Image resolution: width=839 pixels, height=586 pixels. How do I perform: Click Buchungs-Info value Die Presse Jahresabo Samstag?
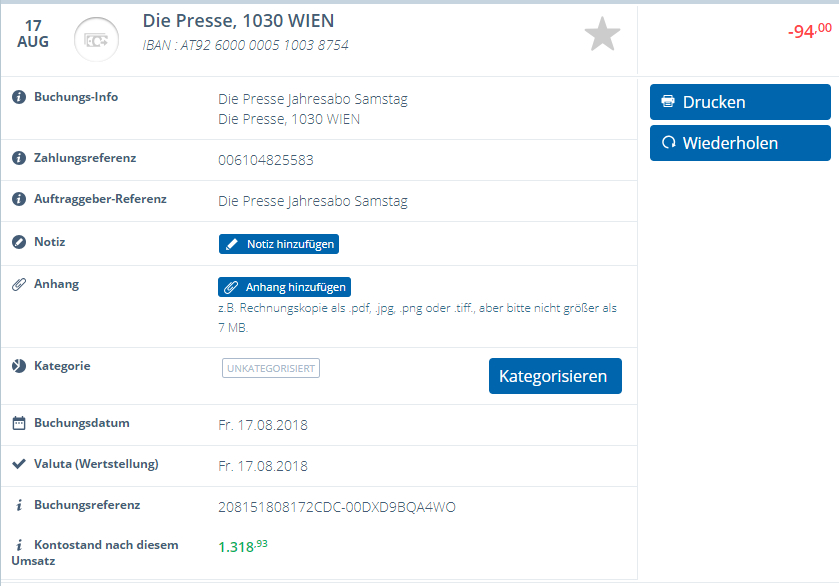[313, 99]
